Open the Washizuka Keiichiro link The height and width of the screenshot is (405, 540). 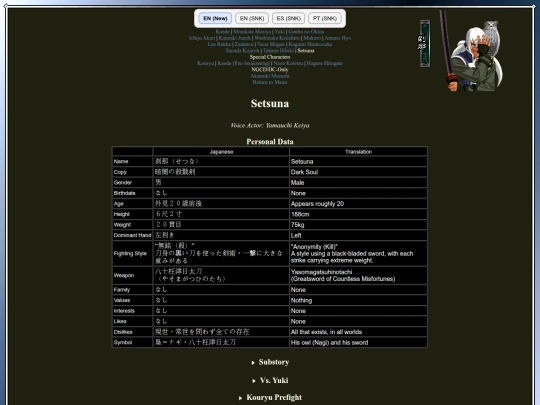point(277,38)
